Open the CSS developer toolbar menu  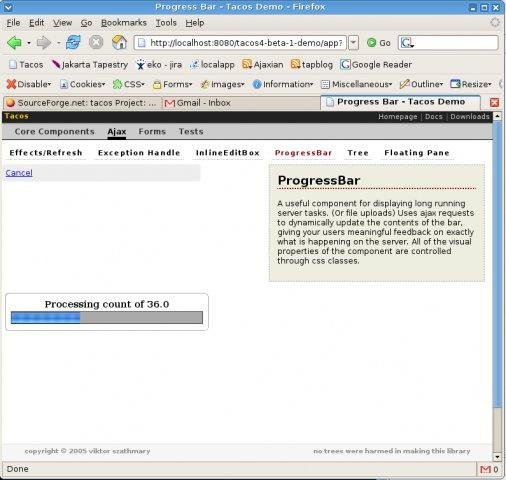pyautogui.click(x=129, y=84)
